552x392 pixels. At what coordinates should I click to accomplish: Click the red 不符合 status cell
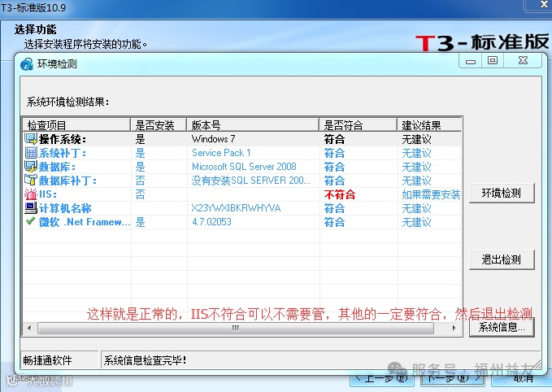[340, 194]
